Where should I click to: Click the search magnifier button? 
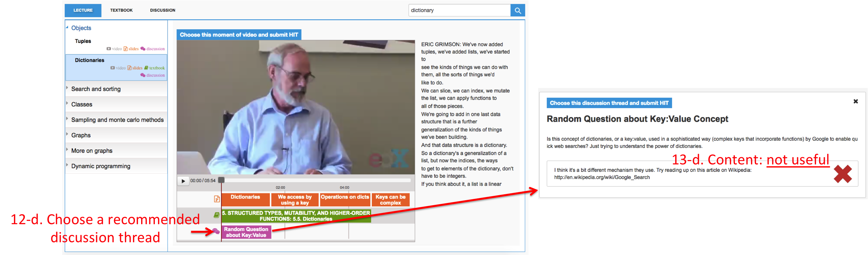pos(518,11)
